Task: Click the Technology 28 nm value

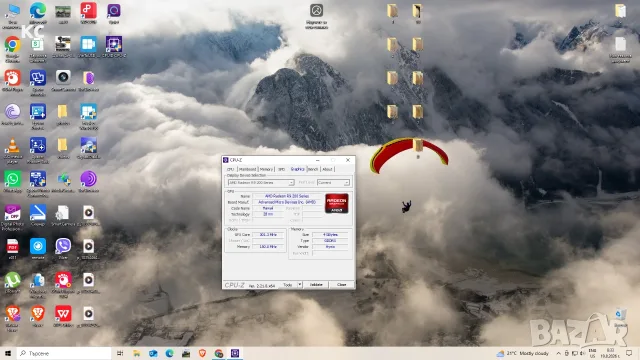Action: point(268,214)
